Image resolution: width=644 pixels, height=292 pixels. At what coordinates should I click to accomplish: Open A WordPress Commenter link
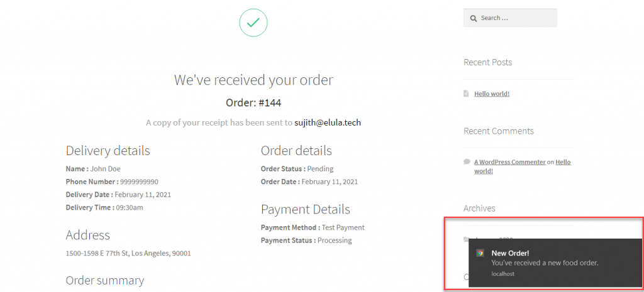click(x=509, y=162)
